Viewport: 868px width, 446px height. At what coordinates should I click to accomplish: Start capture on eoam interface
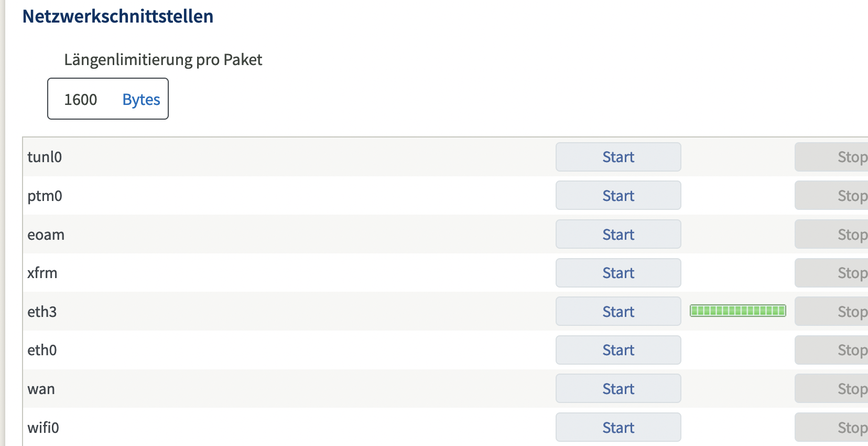coord(618,235)
